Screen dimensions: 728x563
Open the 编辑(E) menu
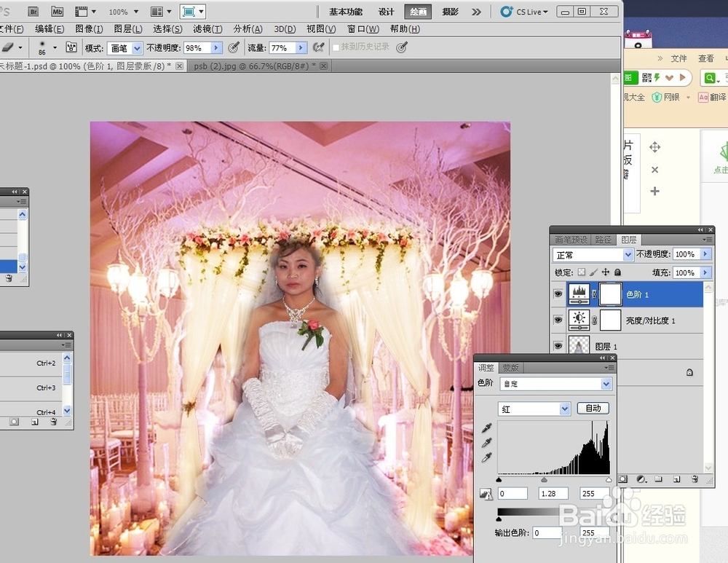click(x=50, y=29)
